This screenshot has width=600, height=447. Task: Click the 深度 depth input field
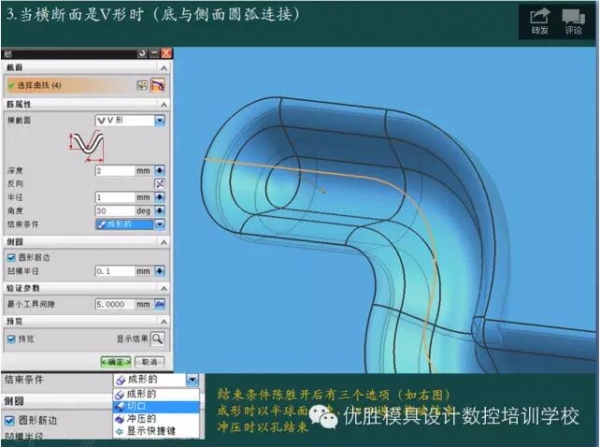116,171
